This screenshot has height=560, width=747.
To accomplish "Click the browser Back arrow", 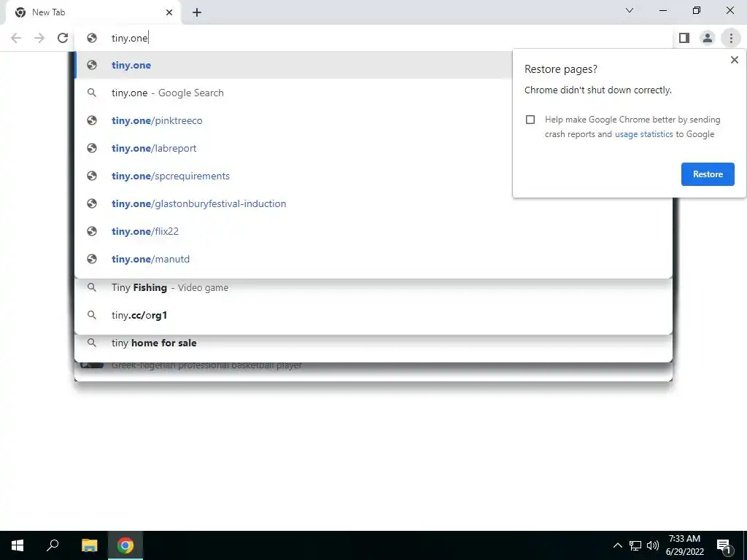I will click(x=16, y=38).
